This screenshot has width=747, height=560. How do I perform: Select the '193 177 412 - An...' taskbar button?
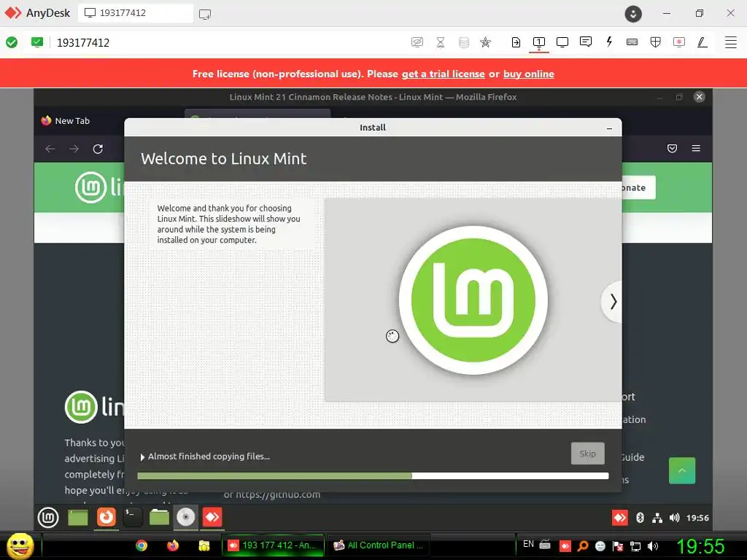(x=273, y=545)
